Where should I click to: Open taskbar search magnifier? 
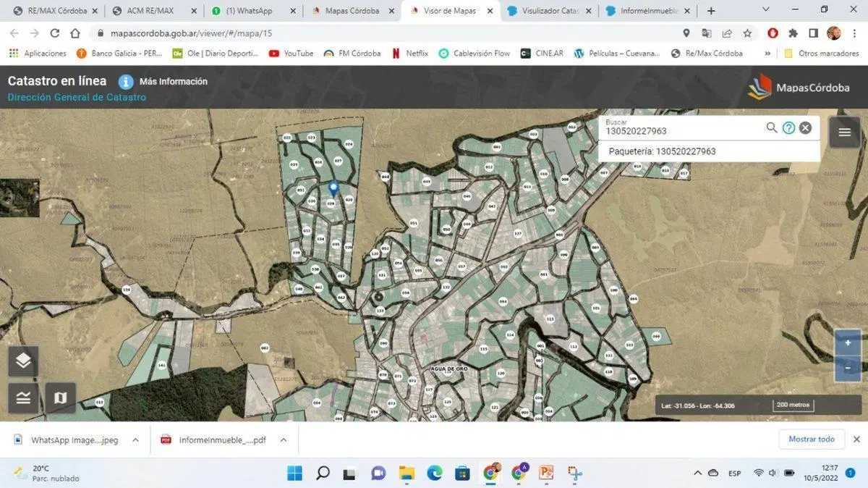323,473
